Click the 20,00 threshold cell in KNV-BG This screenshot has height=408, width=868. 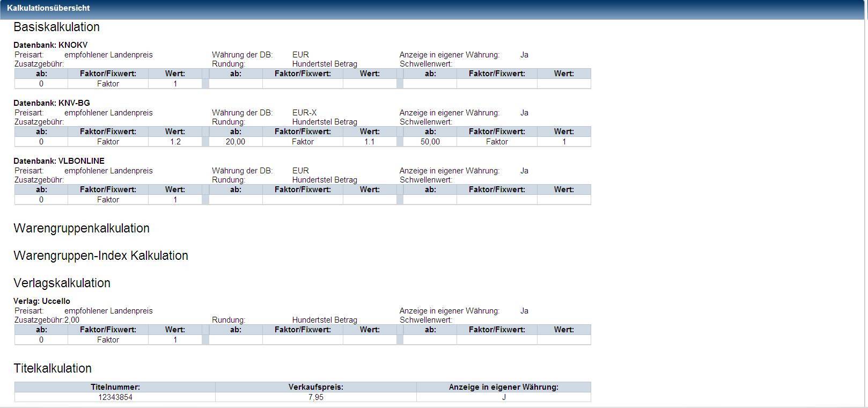pyautogui.click(x=236, y=142)
